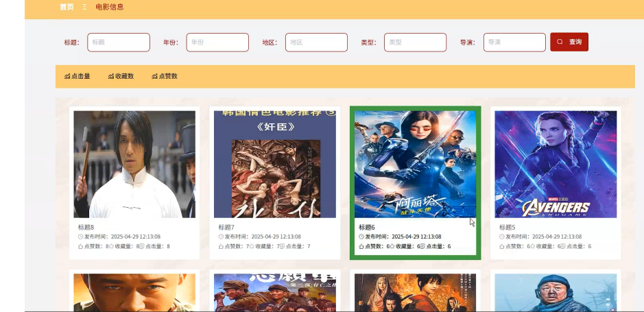Click the thumbs-up icon on 标题6 card
Screen dimensions: 644x312
click(361, 247)
